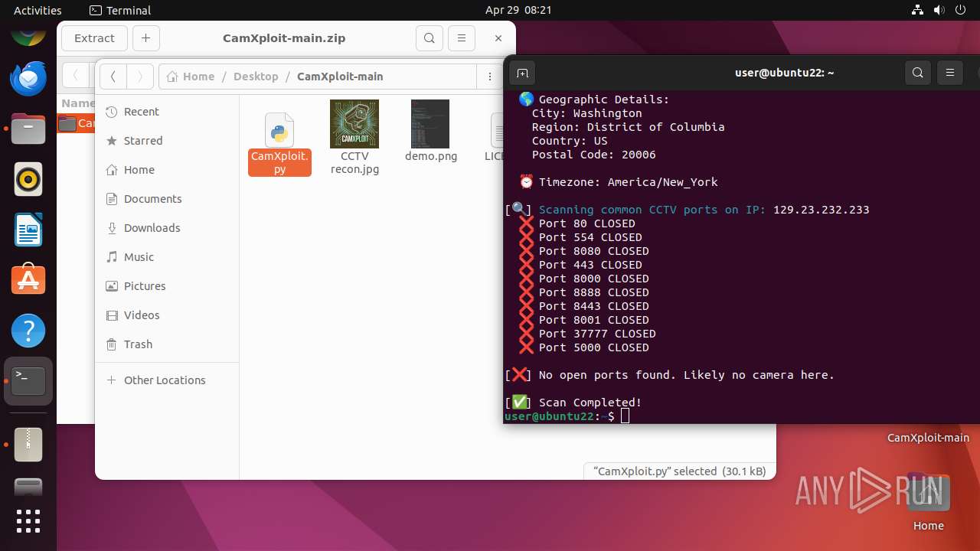Viewport: 980px width, 551px height.
Task: Click the terminal search icon
Action: pos(917,73)
